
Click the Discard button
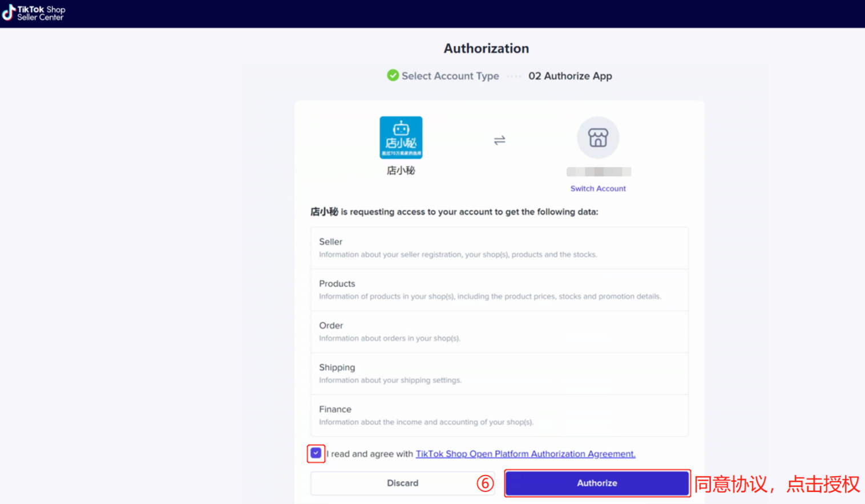[402, 483]
